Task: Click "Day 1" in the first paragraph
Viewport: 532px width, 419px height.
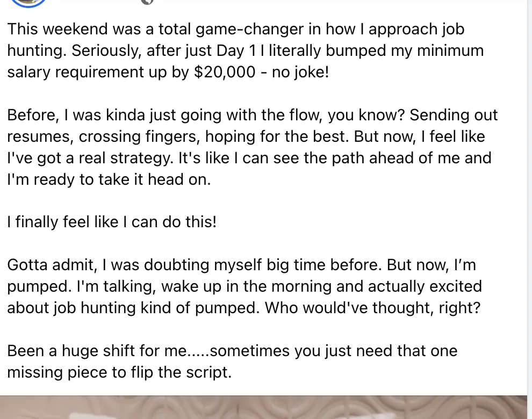Action: tap(236, 50)
